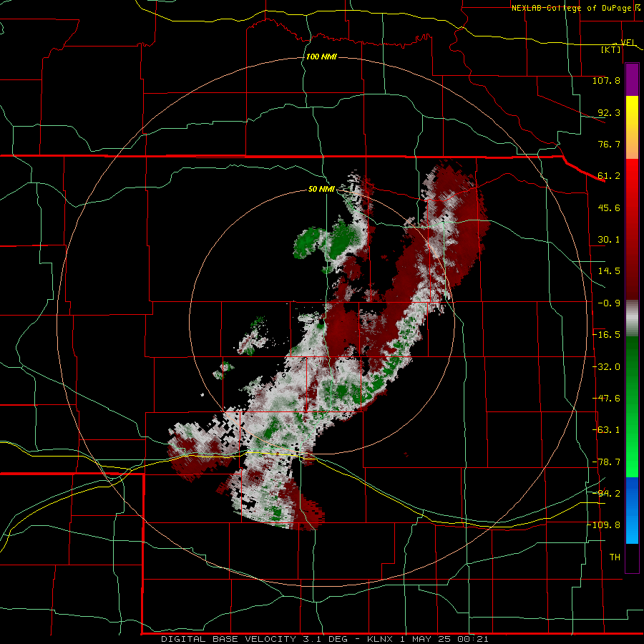Click the -0.9 scale value

coord(609,303)
